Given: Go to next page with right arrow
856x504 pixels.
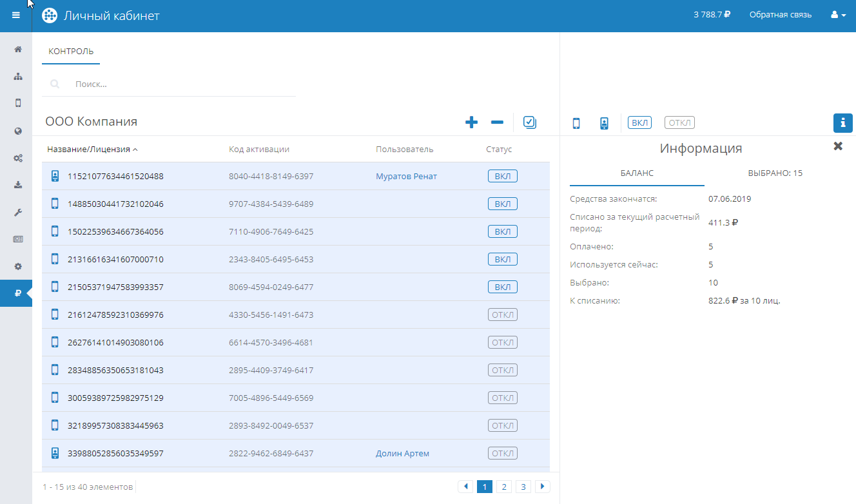Looking at the screenshot, I should 543,487.
